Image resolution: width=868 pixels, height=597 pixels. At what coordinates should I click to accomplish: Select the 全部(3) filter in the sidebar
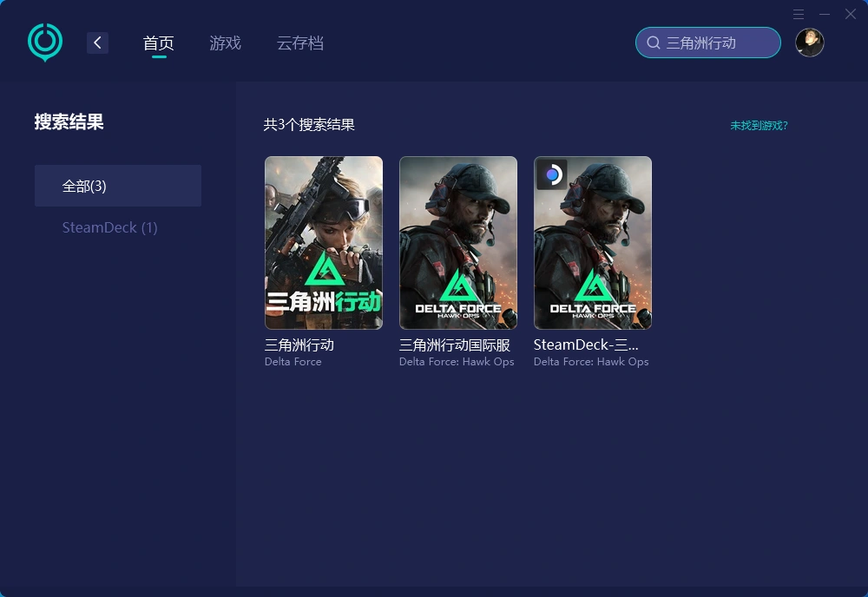pos(117,185)
